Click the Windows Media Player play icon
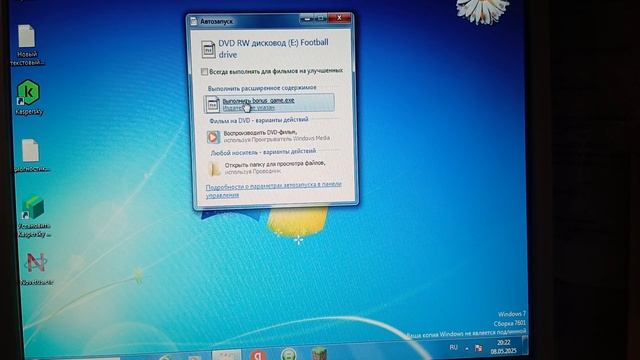This screenshot has width=640, height=360. coord(213,137)
